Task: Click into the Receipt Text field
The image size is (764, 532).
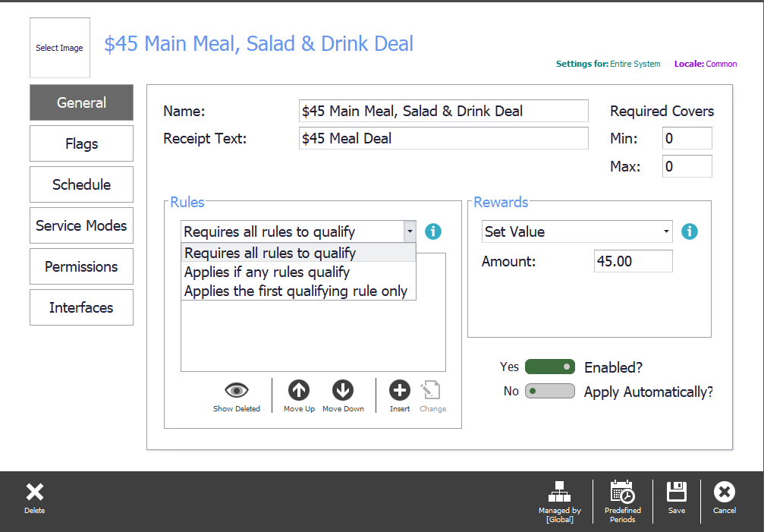Action: pos(443,138)
